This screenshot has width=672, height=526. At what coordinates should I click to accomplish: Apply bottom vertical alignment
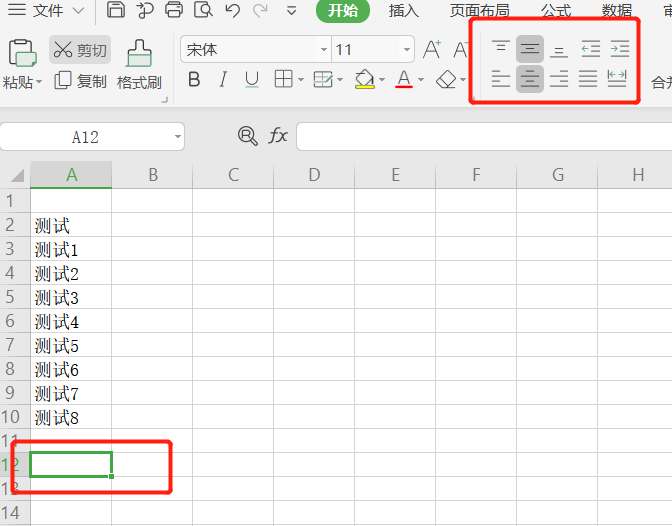pos(559,50)
